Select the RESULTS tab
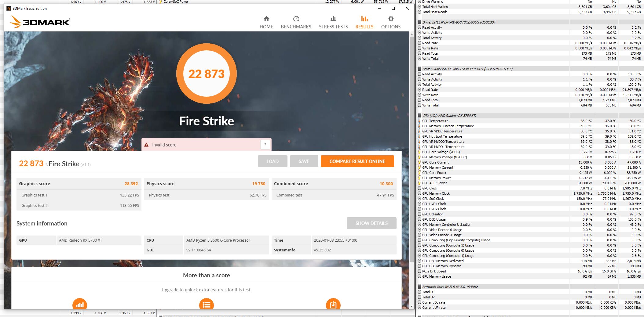The height and width of the screenshot is (317, 644). pos(364,23)
